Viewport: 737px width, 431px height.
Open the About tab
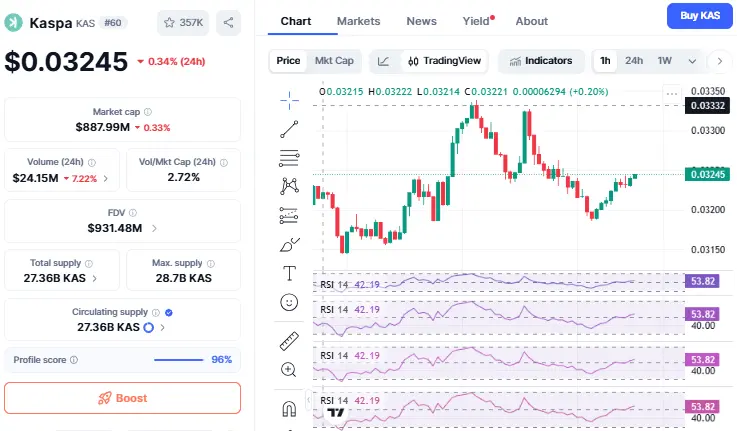pyautogui.click(x=532, y=22)
